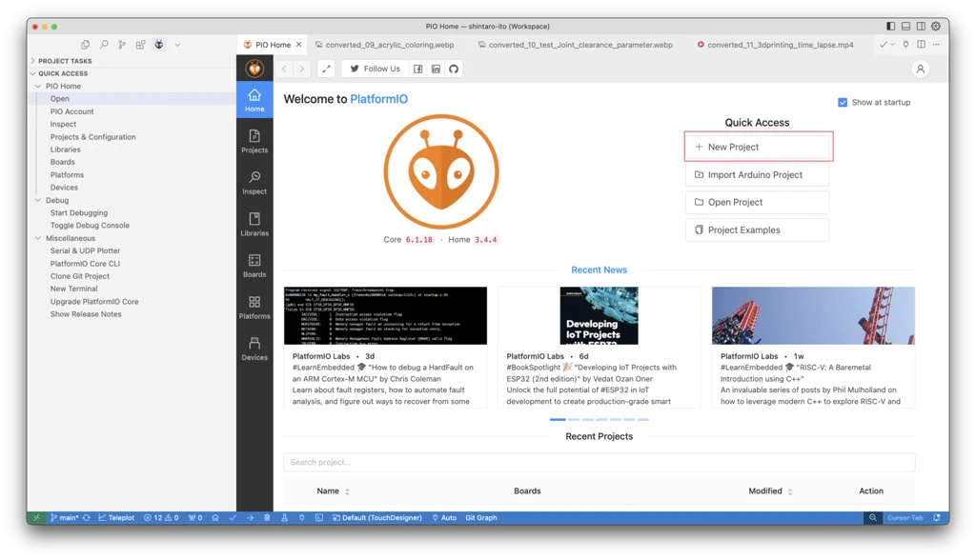Click PlatformIO Test flask icon in status bar
This screenshot has height=560, width=976.
coord(284,518)
